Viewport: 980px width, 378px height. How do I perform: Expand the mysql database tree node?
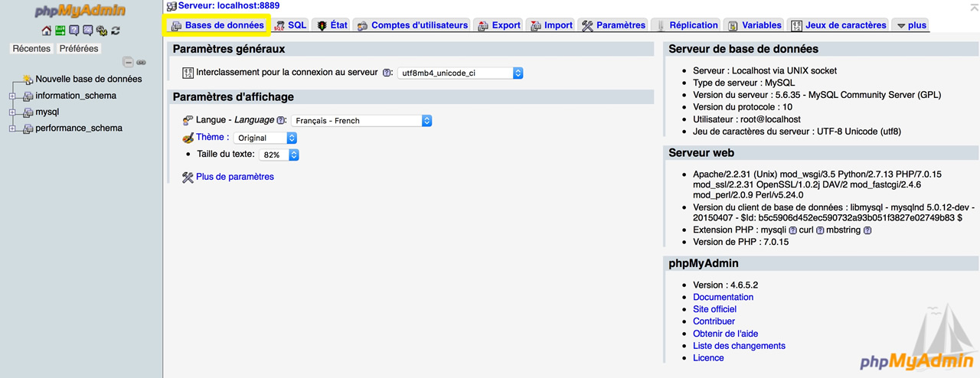coord(12,112)
